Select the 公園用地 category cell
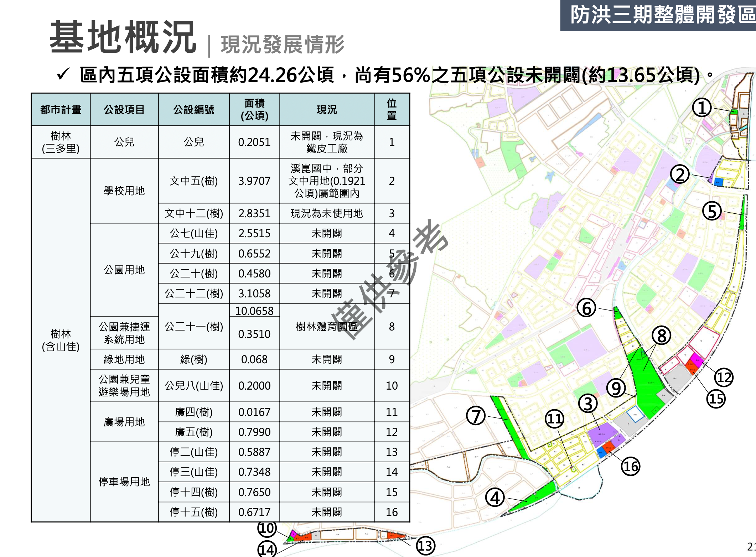 [124, 270]
